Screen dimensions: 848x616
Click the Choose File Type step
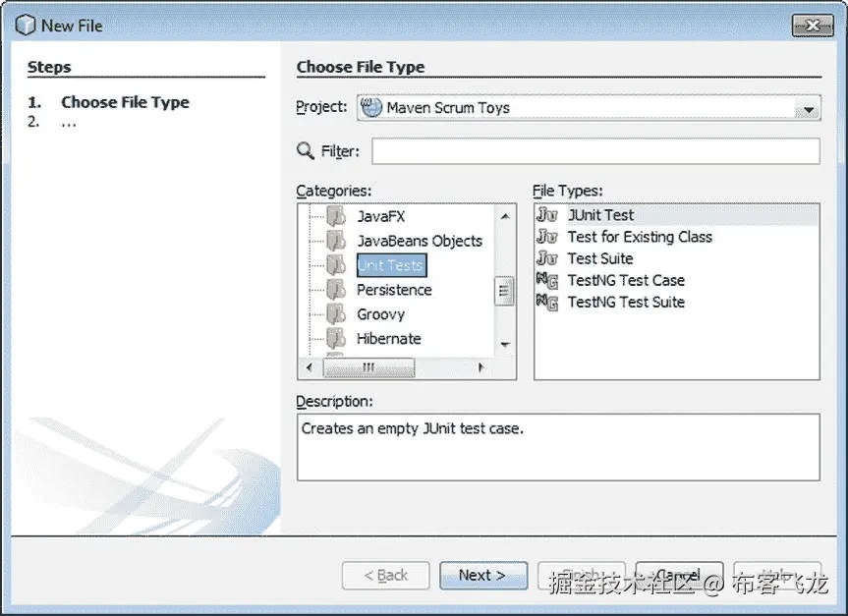click(125, 102)
